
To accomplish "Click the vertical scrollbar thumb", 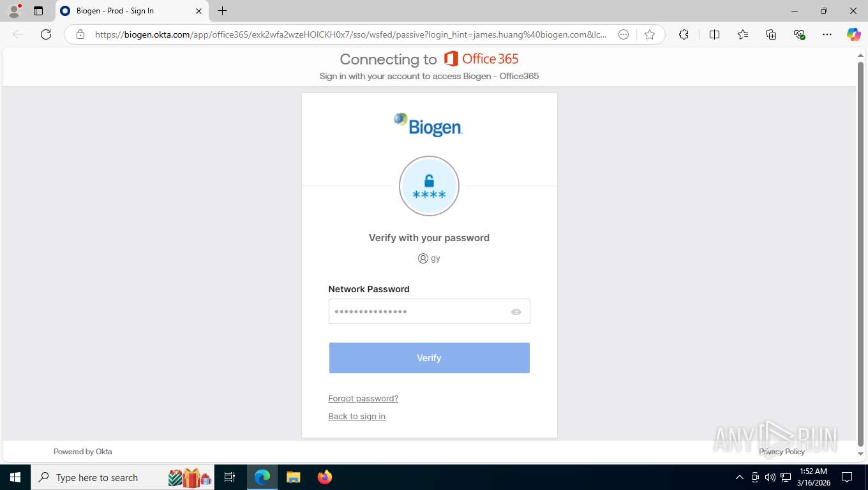I will pyautogui.click(x=860, y=254).
